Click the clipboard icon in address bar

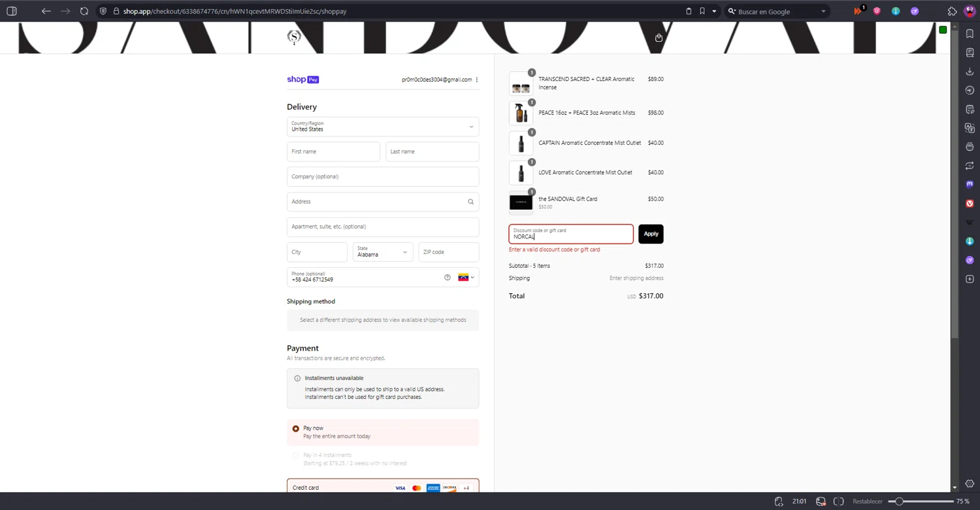[x=689, y=11]
